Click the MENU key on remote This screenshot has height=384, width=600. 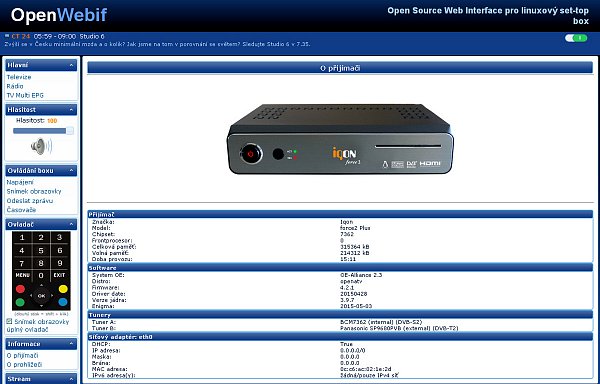point(22,275)
